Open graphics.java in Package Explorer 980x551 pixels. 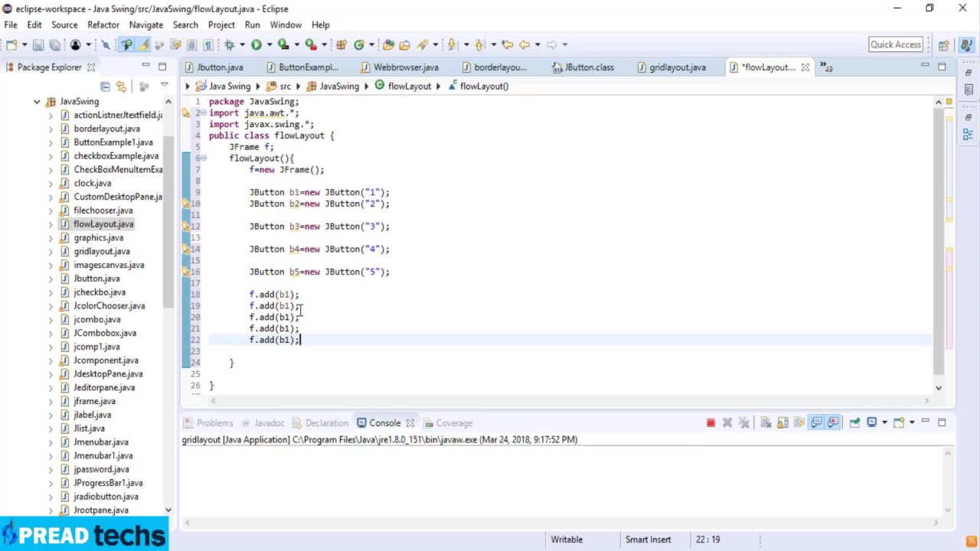tap(98, 238)
